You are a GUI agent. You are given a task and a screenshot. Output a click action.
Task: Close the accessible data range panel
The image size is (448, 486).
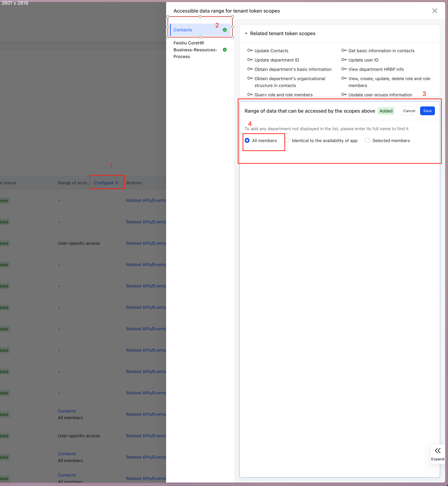[x=434, y=11]
